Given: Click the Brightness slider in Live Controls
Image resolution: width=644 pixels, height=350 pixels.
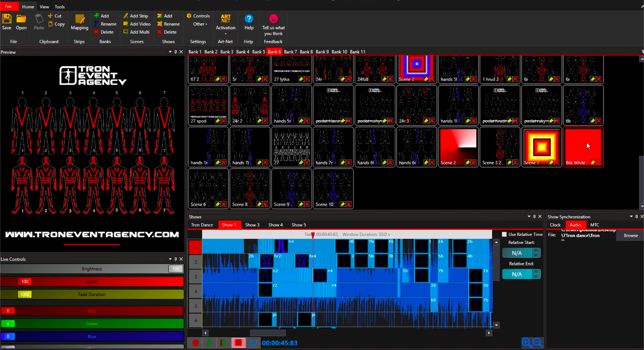Looking at the screenshot, I should pos(92,269).
